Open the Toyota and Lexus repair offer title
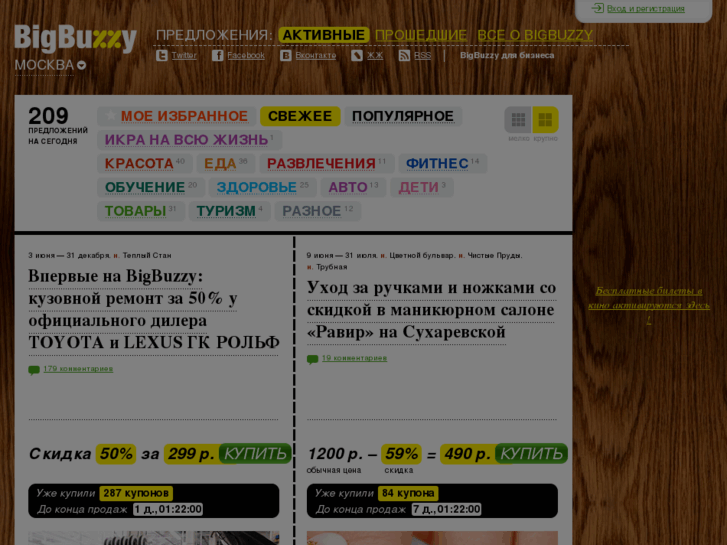Screen dimensions: 727x545 (154, 309)
